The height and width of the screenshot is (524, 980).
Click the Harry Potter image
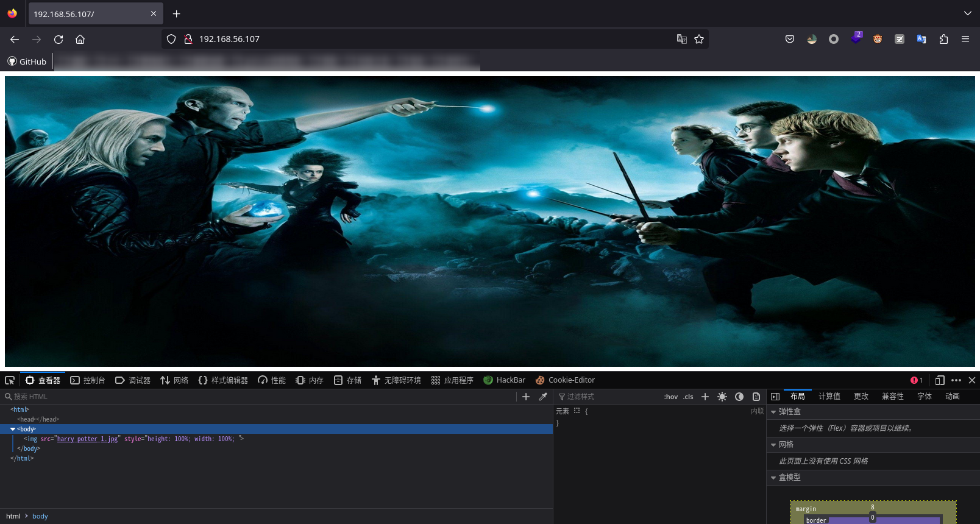click(x=490, y=221)
